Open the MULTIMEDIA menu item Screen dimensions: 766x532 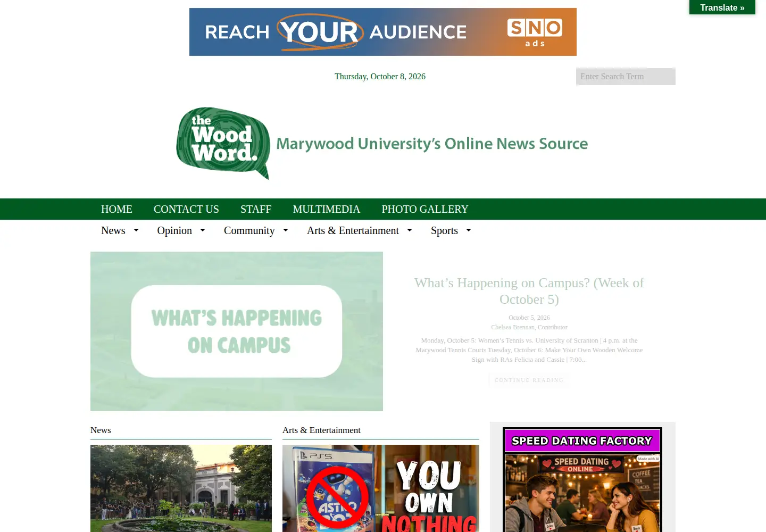(327, 209)
